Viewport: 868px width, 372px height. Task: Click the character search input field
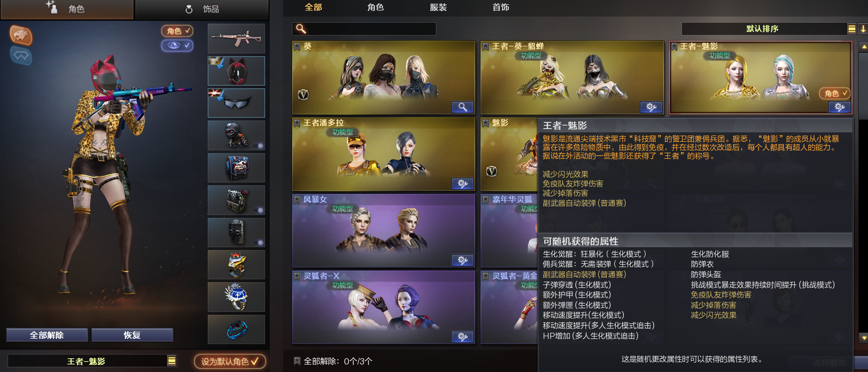tap(364, 29)
